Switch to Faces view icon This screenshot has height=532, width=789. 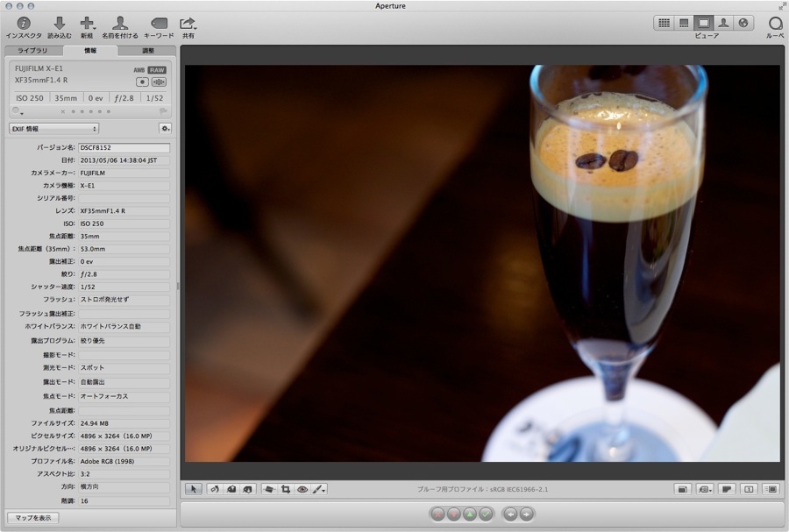[724, 23]
